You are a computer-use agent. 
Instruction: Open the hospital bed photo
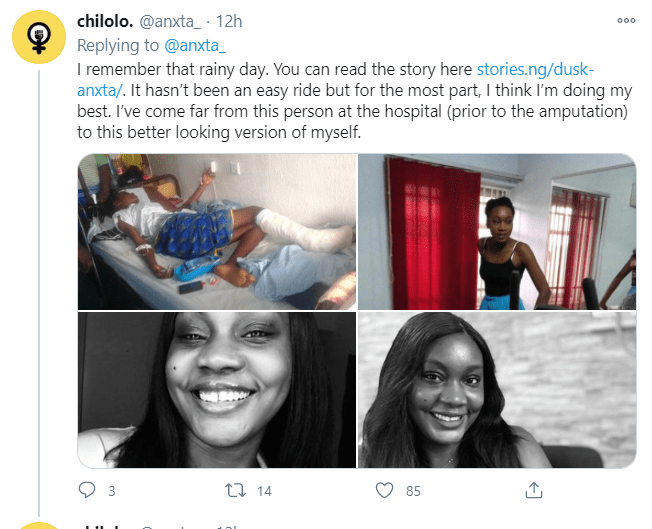[216, 231]
